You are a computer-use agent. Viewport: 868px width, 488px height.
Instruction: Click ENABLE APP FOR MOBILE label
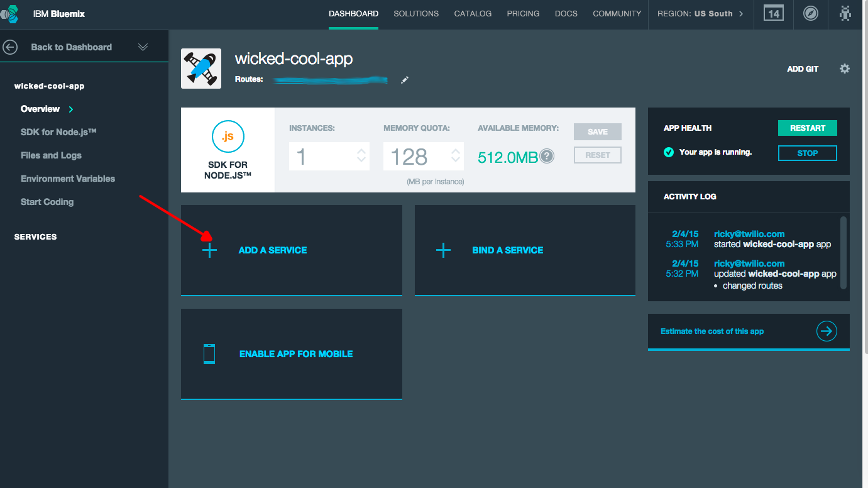coord(296,354)
